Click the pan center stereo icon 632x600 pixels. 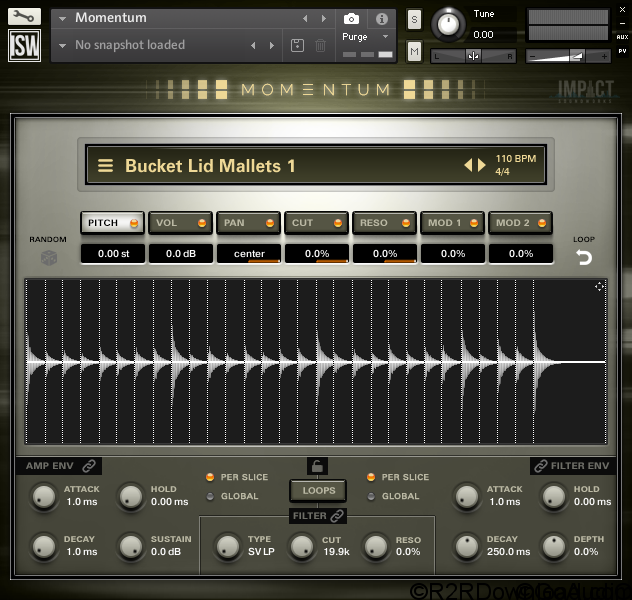pyautogui.click(x=473, y=56)
